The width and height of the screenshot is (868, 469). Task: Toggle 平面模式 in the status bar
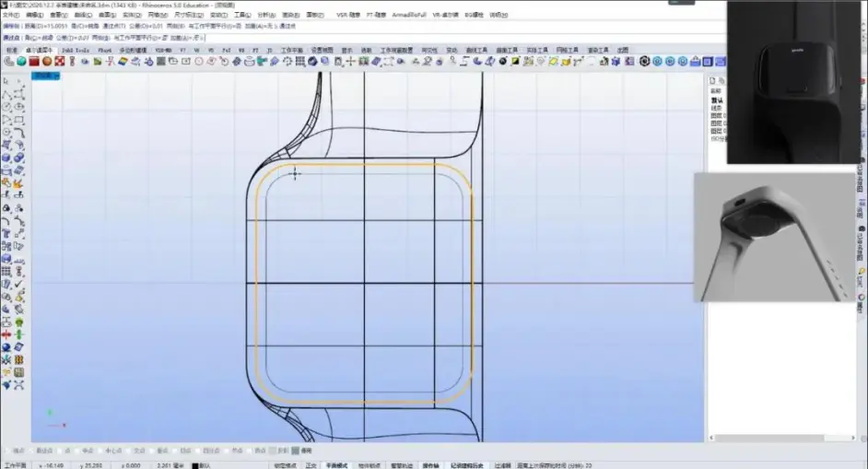click(x=336, y=465)
